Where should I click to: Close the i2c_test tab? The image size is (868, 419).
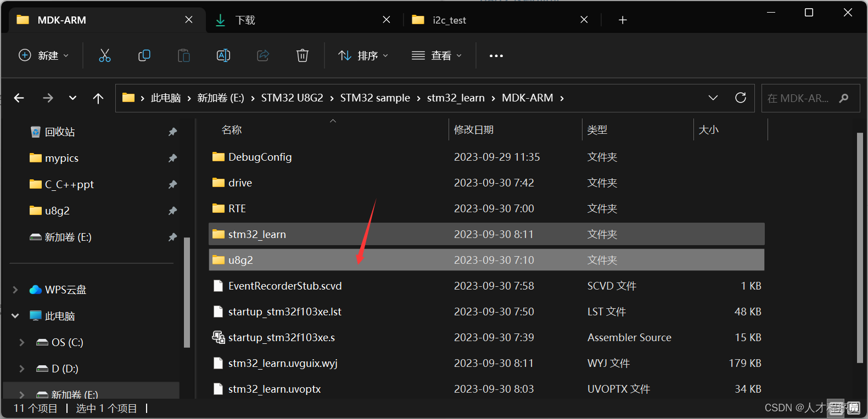tap(584, 20)
